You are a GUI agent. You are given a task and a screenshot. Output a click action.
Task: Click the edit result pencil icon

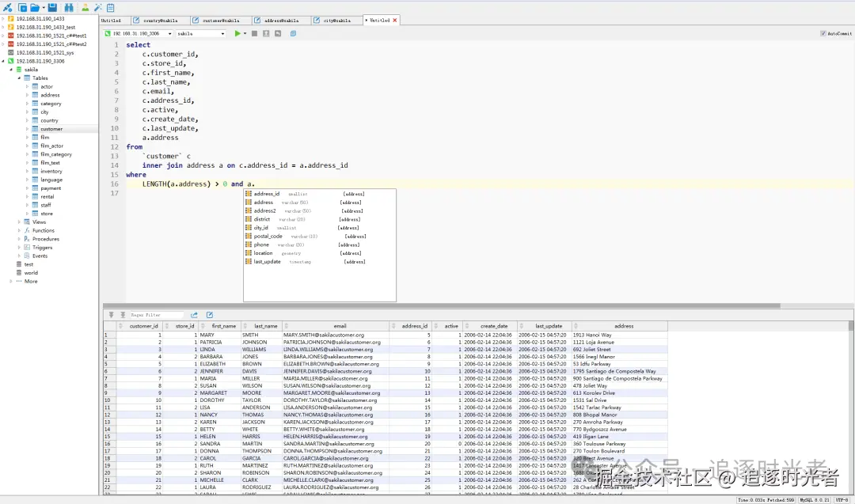pos(209,315)
